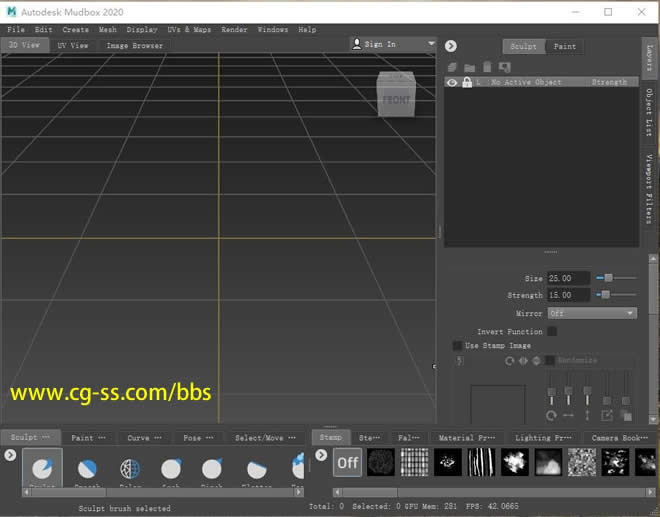660x517 pixels.
Task: Open the Sign In dropdown
Action: click(x=393, y=44)
